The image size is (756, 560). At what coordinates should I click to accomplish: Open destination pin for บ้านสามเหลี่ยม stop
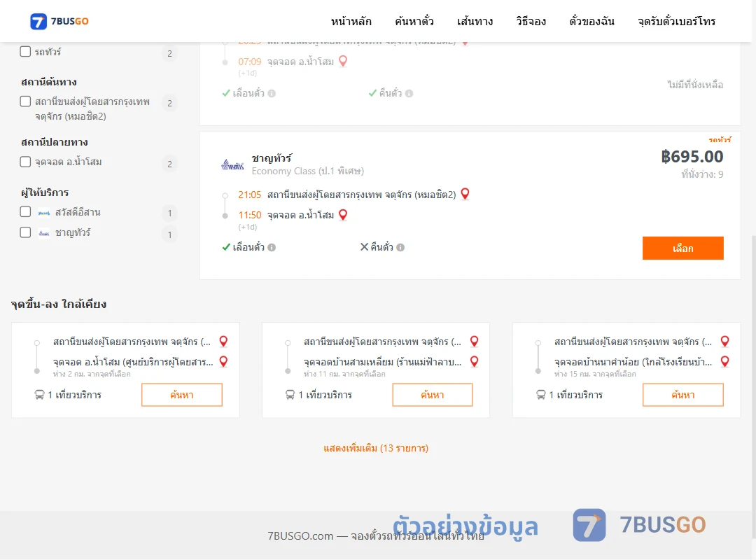475,361
